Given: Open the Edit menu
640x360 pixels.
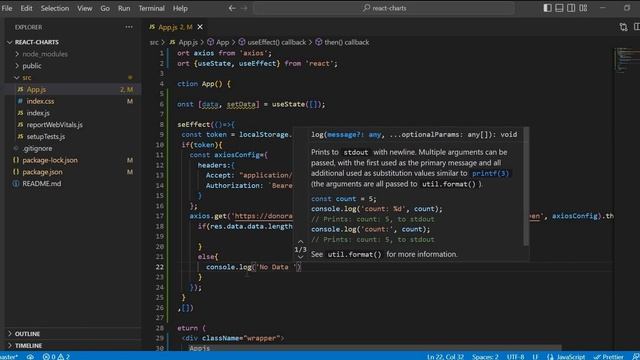Looking at the screenshot, I should click(x=27, y=8).
